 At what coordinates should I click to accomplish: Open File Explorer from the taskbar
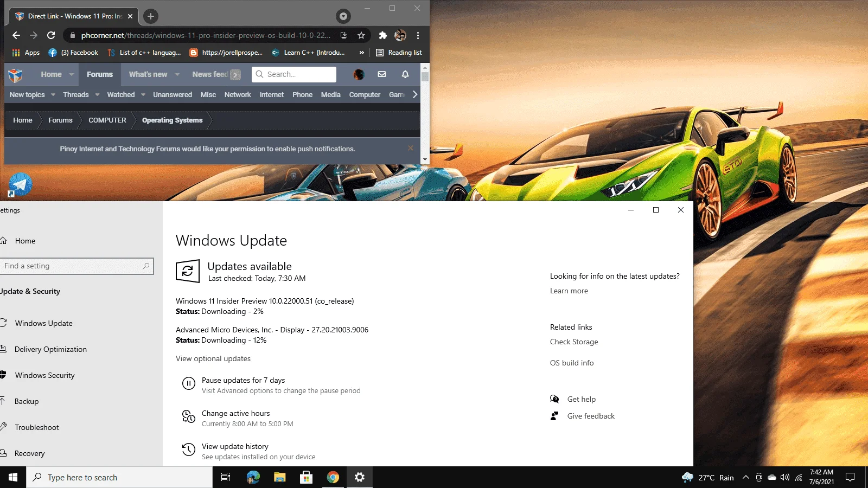(x=280, y=477)
